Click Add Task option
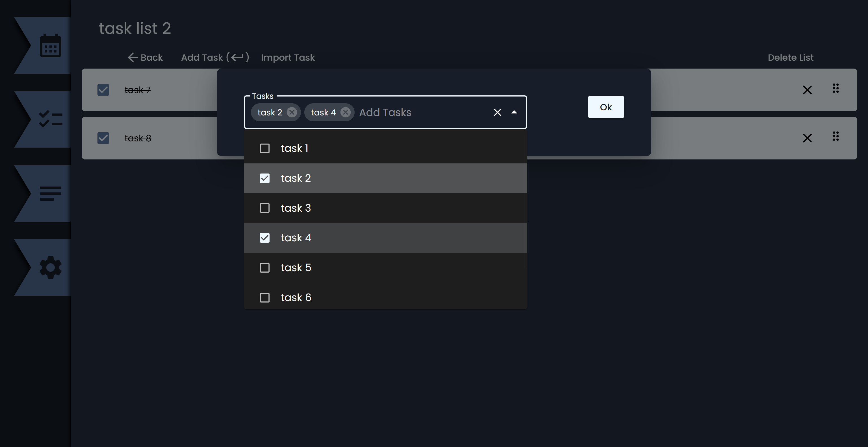Screen dimensions: 868x447 pyautogui.click(x=215, y=58)
